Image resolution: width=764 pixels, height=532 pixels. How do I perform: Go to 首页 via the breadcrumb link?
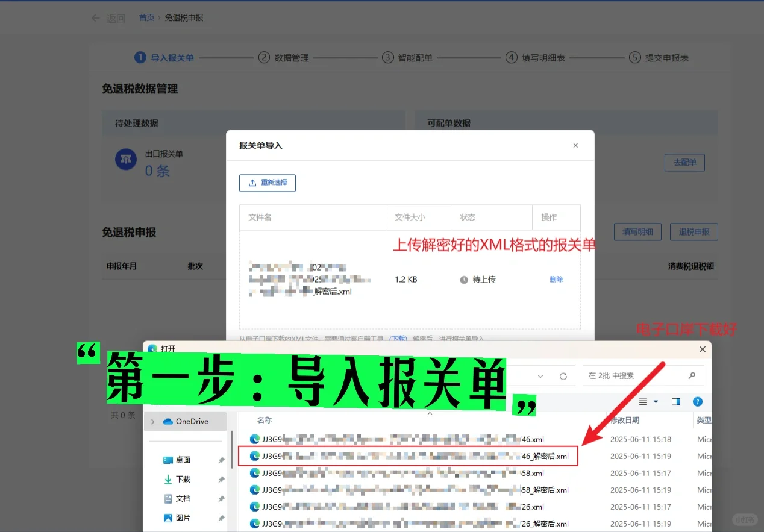[146, 17]
